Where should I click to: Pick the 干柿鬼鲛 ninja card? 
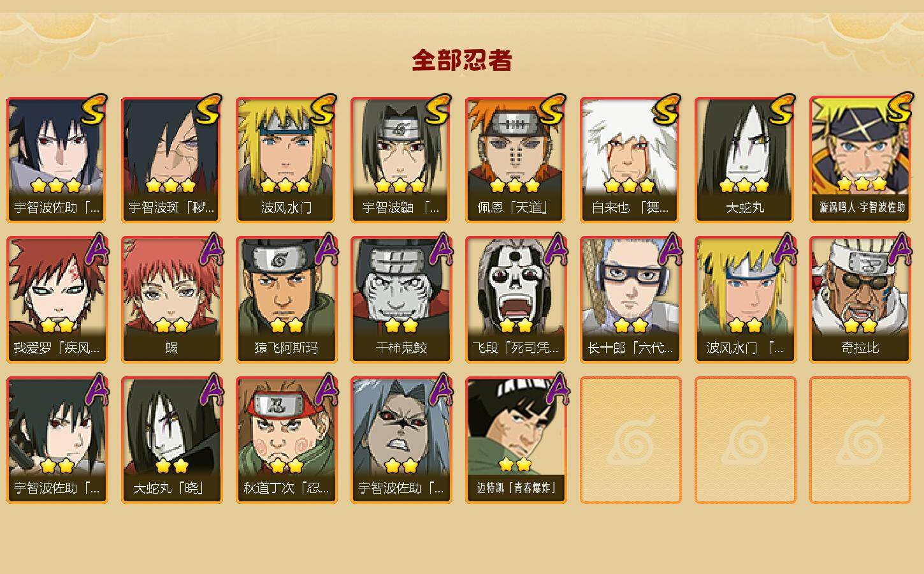[401, 300]
